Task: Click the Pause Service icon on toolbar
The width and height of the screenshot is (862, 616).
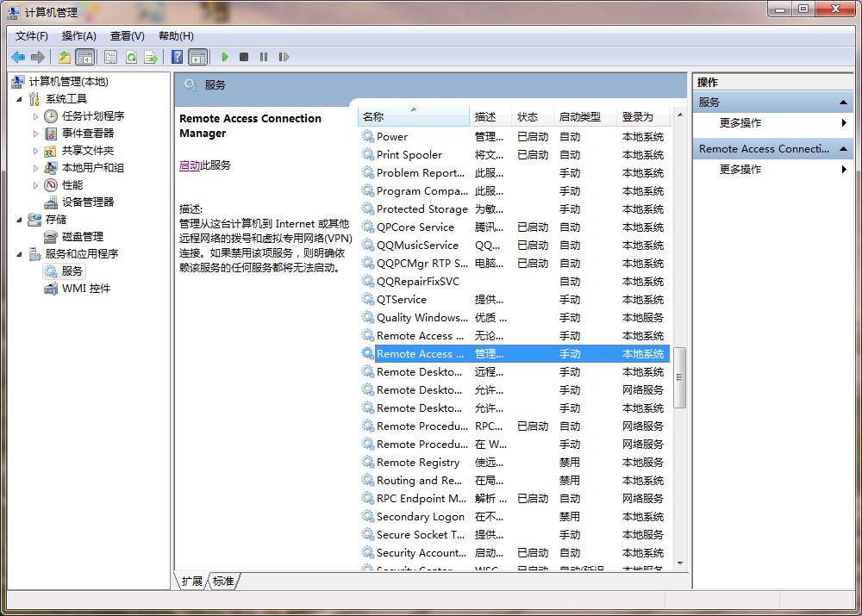Action: (x=263, y=57)
